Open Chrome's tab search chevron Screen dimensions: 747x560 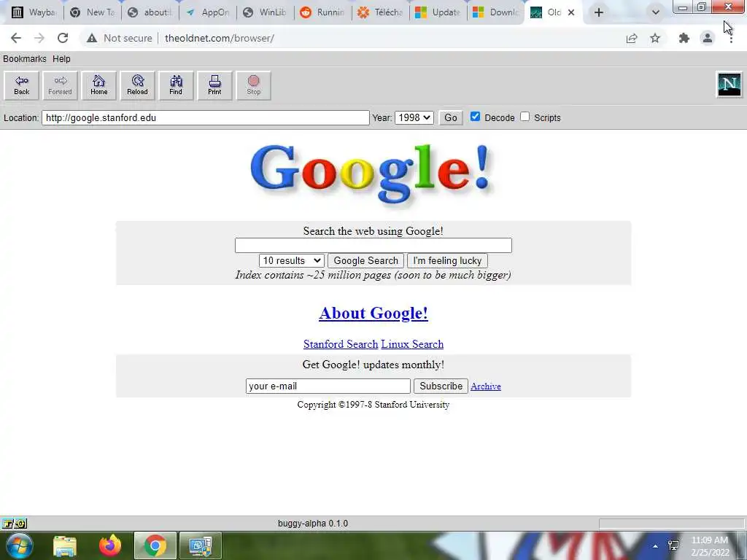coord(656,12)
